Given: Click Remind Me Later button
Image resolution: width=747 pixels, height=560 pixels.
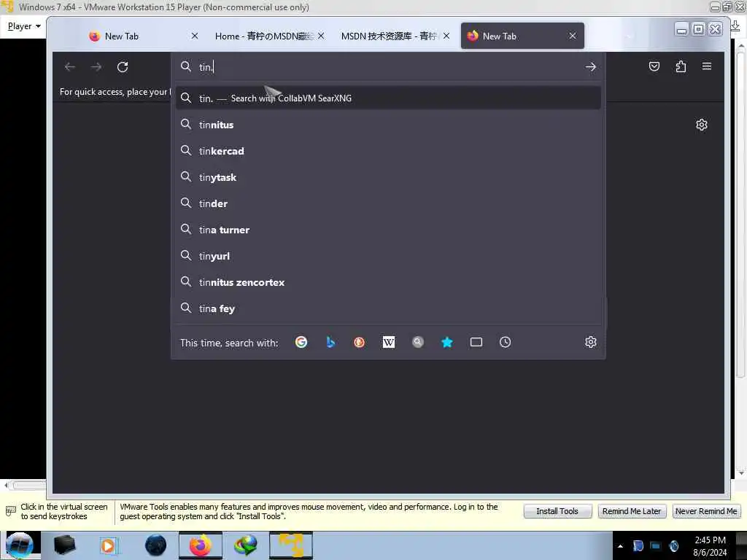Looking at the screenshot, I should pyautogui.click(x=632, y=511).
